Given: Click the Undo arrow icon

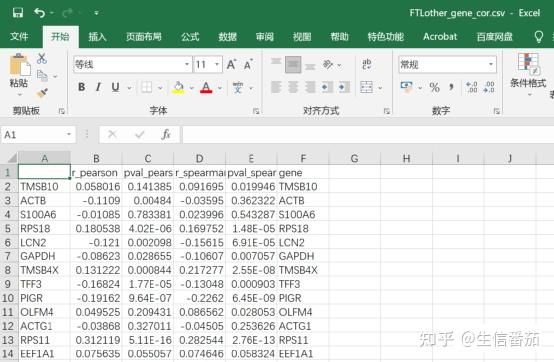Looking at the screenshot, I should [39, 13].
